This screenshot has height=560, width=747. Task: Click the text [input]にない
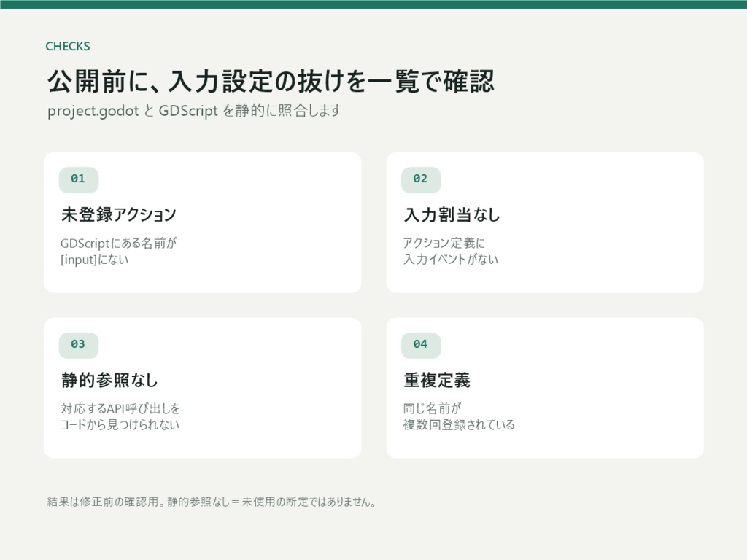tap(94, 260)
